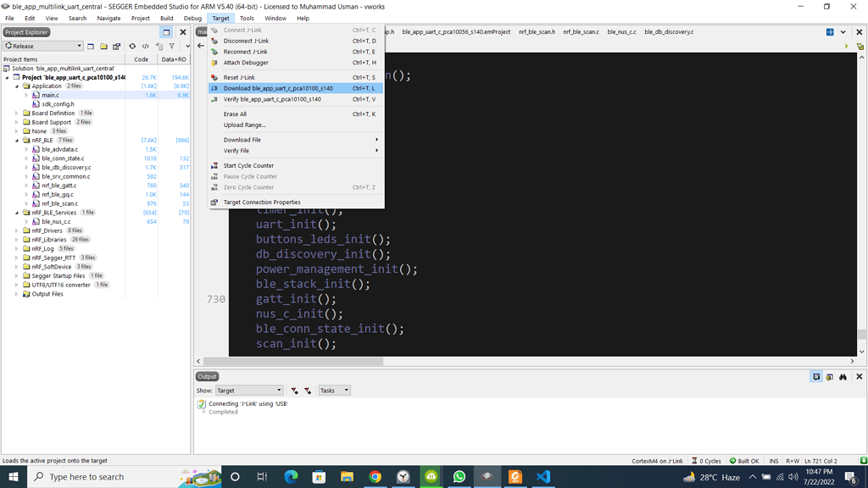This screenshot has height=488, width=868.
Task: Expand the nRF_Drivers folder in tree
Action: tap(16, 230)
